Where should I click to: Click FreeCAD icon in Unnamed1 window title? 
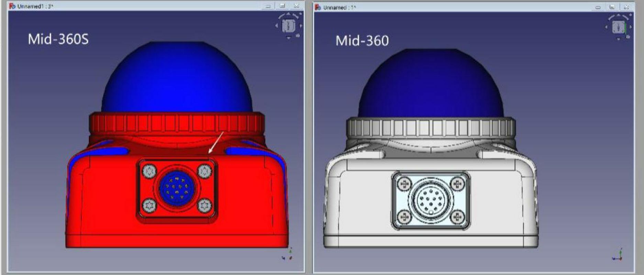pyautogui.click(x=12, y=6)
